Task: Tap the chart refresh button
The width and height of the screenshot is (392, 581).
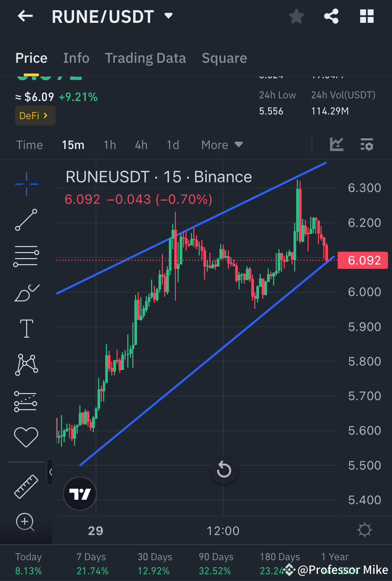Action: 223,470
